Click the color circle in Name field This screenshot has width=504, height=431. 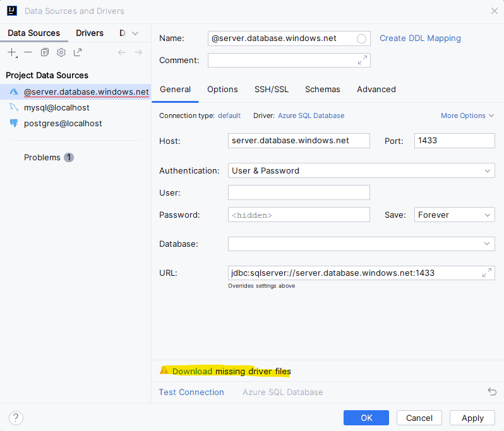(x=361, y=39)
